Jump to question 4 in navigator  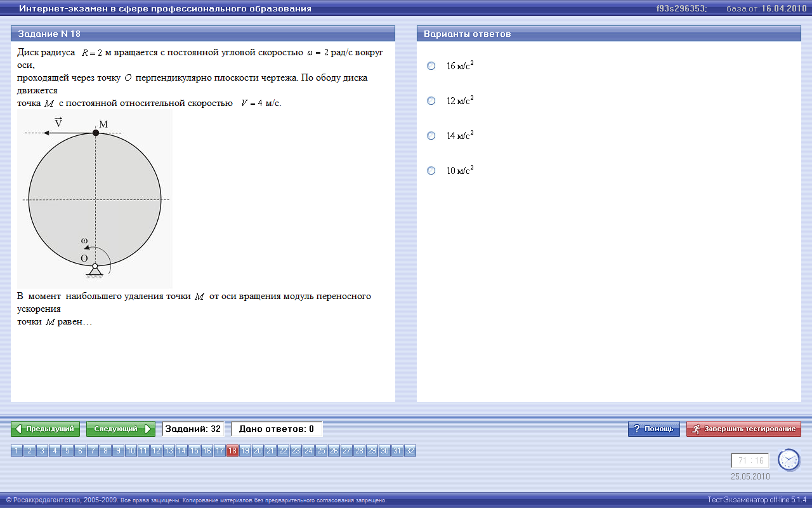(55, 451)
